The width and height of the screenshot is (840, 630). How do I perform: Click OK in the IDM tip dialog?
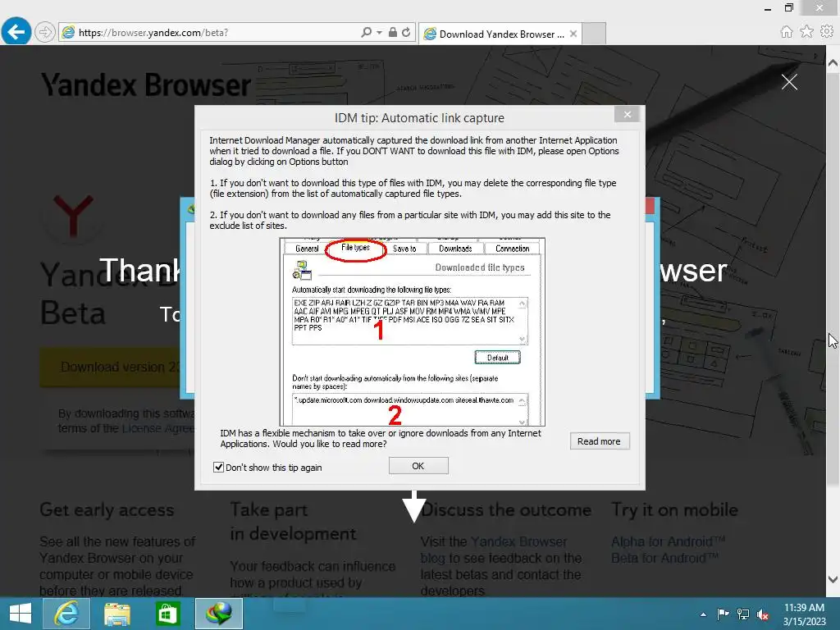coord(418,466)
